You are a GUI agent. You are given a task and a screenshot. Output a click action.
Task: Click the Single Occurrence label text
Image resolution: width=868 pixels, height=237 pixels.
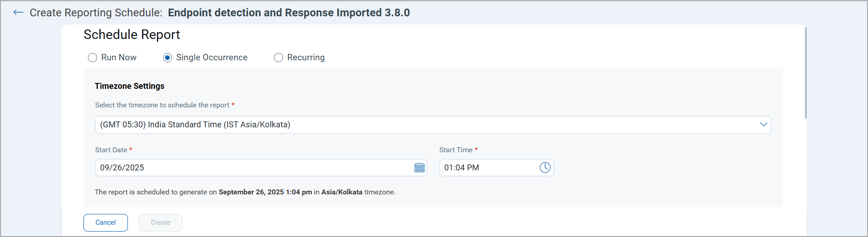212,58
